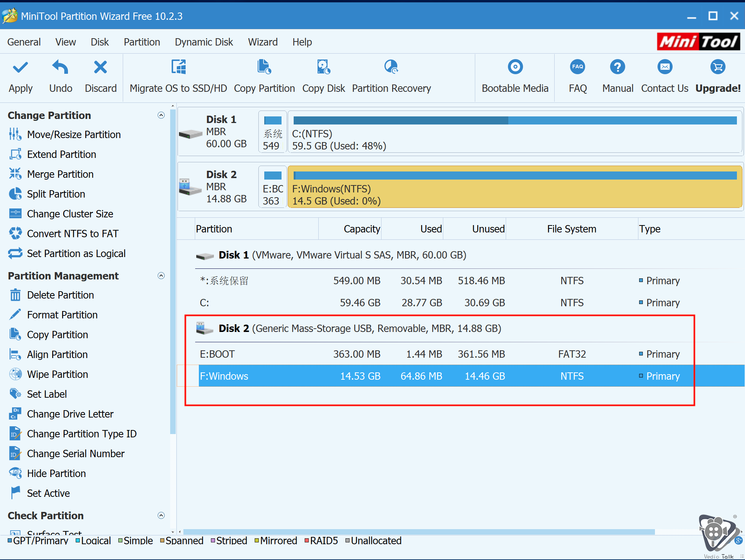Viewport: 745px width, 560px height.
Task: Sort by Type column header
Action: tap(691, 229)
